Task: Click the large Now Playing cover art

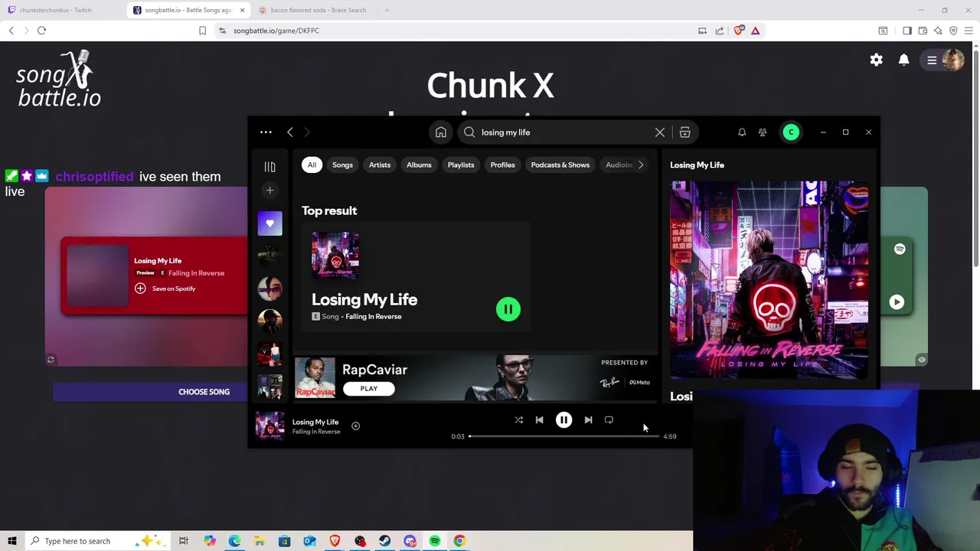Action: tap(769, 280)
